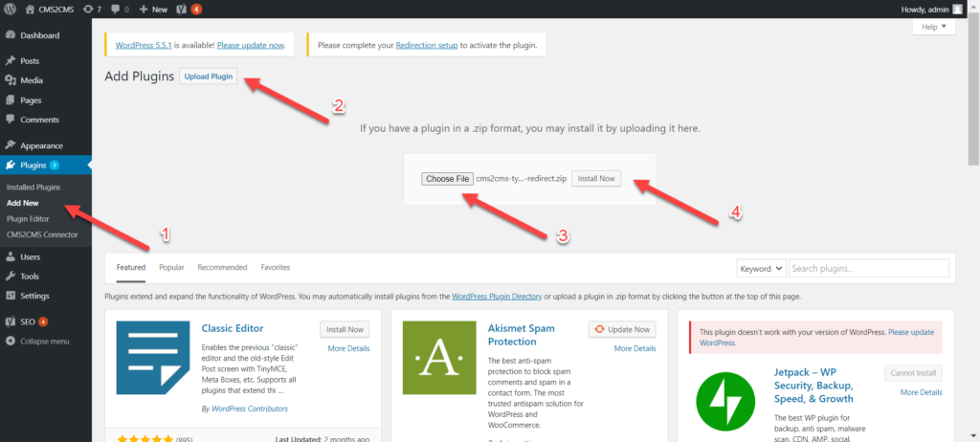This screenshot has height=442, width=980.
Task: Click the Cannot Install button for Jetpack
Action: click(913, 373)
